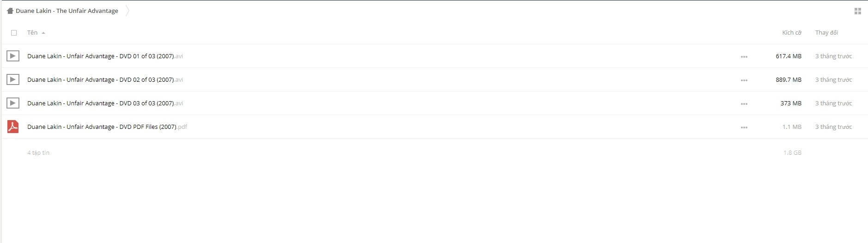Click the PDF icon for DVD PDF Files
Screen dimensions: 868x243
(x=13, y=127)
